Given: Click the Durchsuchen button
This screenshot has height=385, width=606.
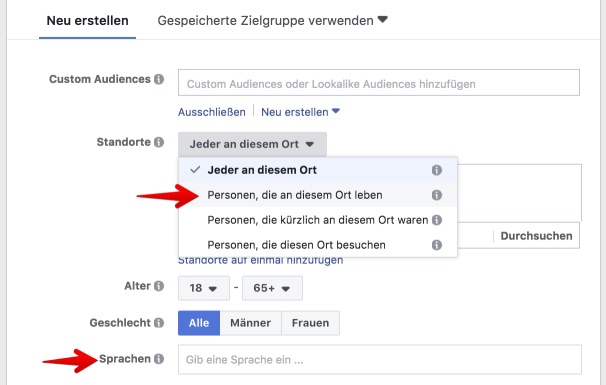Looking at the screenshot, I should click(536, 236).
